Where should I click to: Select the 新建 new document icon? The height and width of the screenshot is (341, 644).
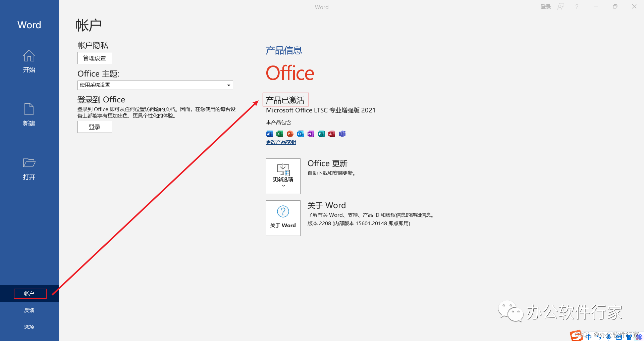point(29,109)
